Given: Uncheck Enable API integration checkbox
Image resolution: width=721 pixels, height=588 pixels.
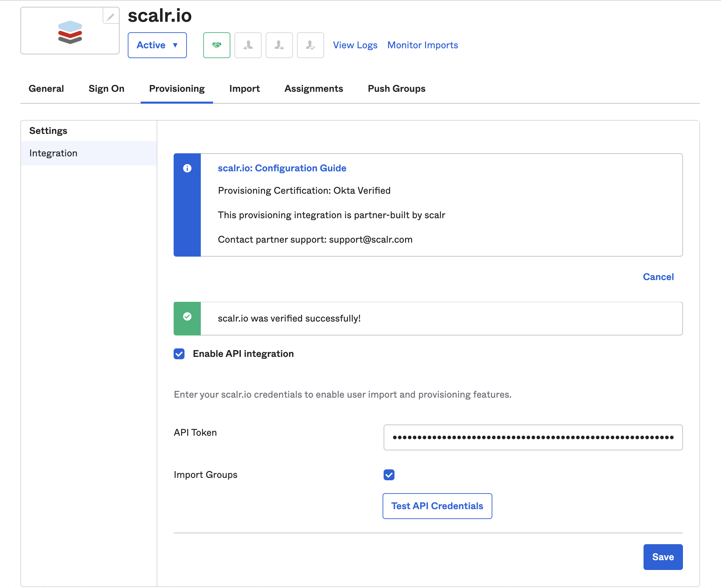Looking at the screenshot, I should (x=179, y=354).
